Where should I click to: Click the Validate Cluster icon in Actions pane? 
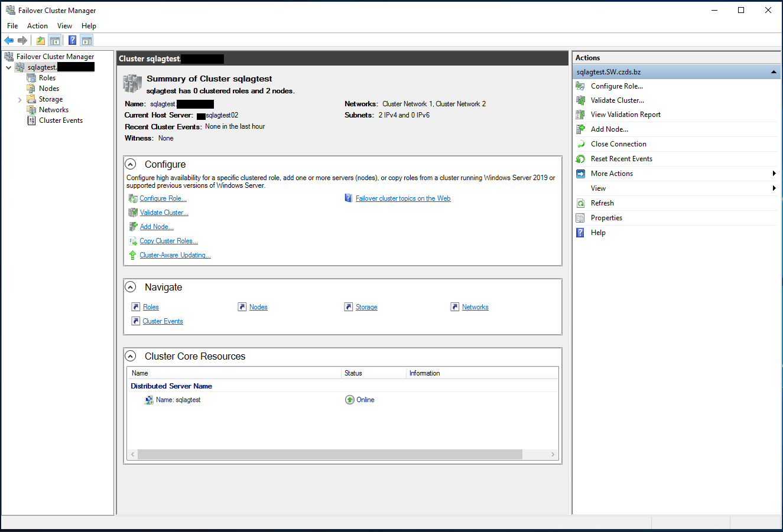(x=580, y=100)
